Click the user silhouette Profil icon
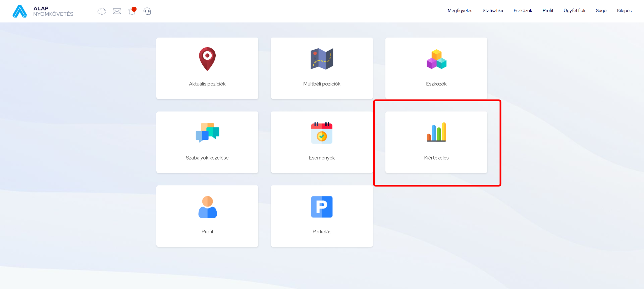The image size is (644, 289). (207, 207)
